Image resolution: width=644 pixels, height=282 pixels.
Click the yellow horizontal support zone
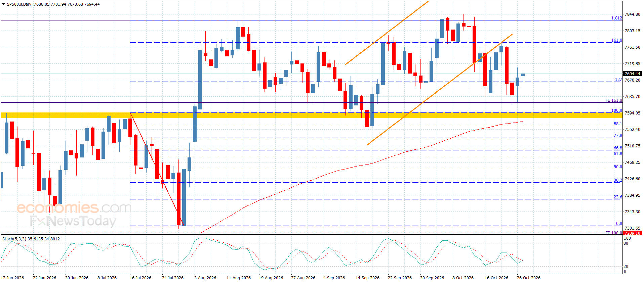pos(312,115)
